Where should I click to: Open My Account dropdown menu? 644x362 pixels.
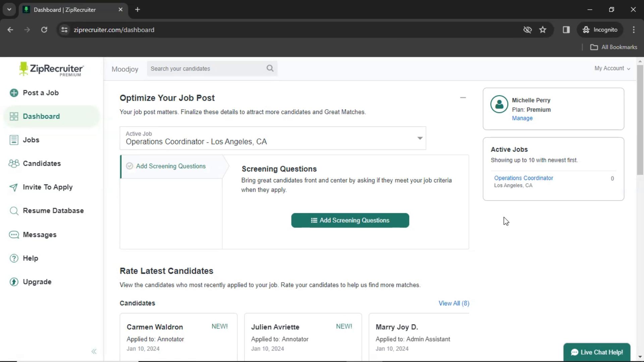[612, 68]
